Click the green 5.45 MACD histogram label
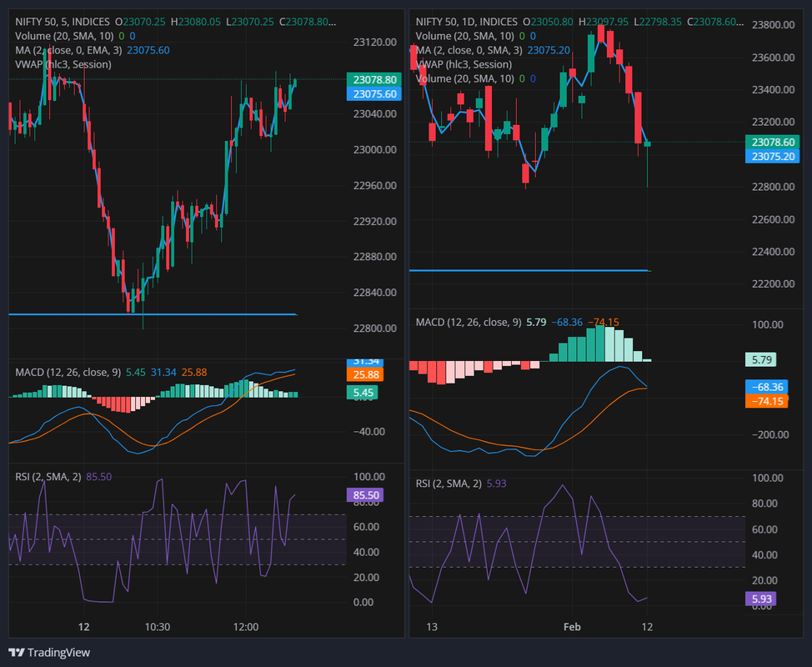The width and height of the screenshot is (812, 667). tap(363, 393)
